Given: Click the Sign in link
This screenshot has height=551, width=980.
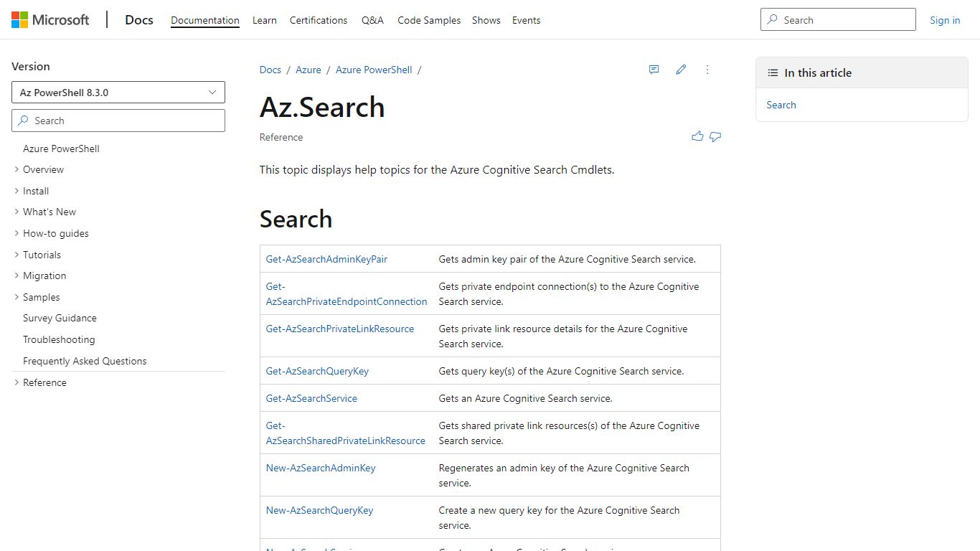Looking at the screenshot, I should [945, 20].
